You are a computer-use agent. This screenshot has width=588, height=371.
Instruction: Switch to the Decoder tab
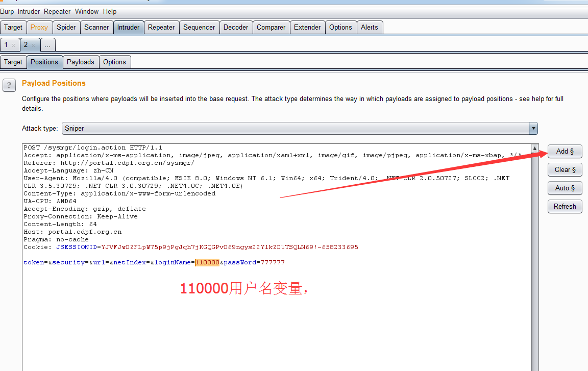pos(236,28)
